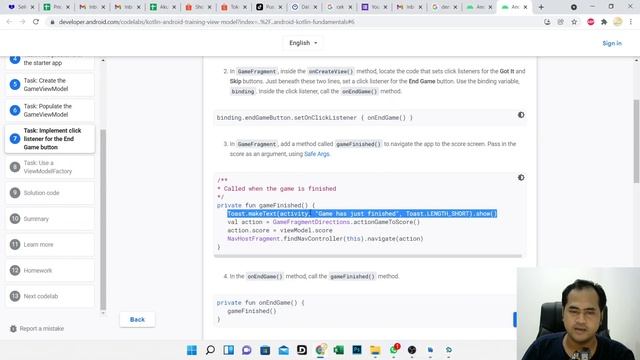
Task: Go back with the browser back arrow
Action: [x=9, y=22]
